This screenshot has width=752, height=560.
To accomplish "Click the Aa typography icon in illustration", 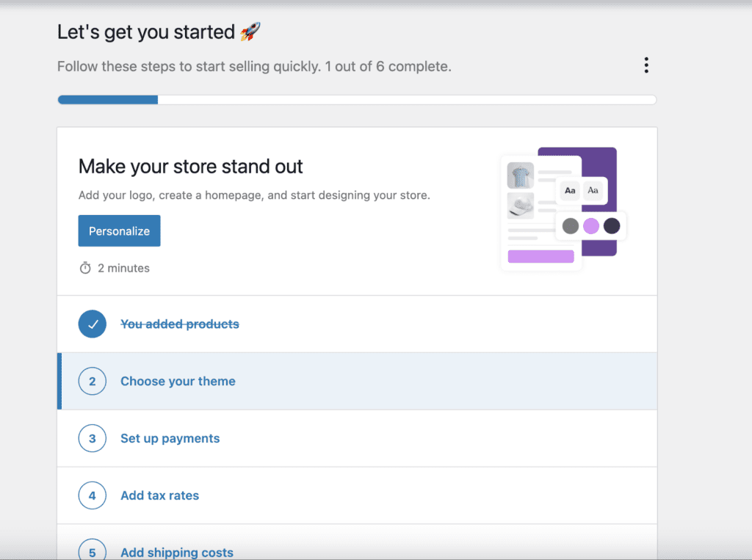I will 570,191.
